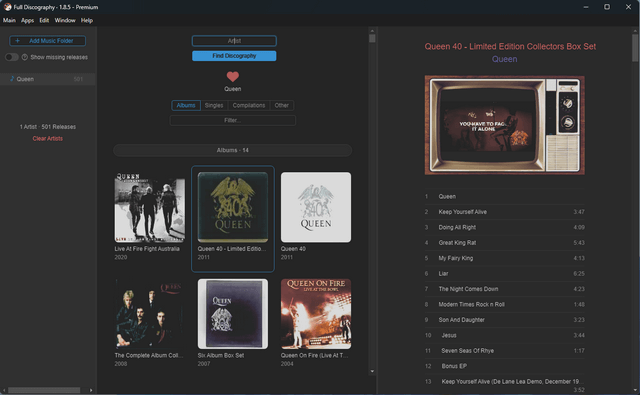
Task: Click the large TV album artwork
Action: coord(504,125)
